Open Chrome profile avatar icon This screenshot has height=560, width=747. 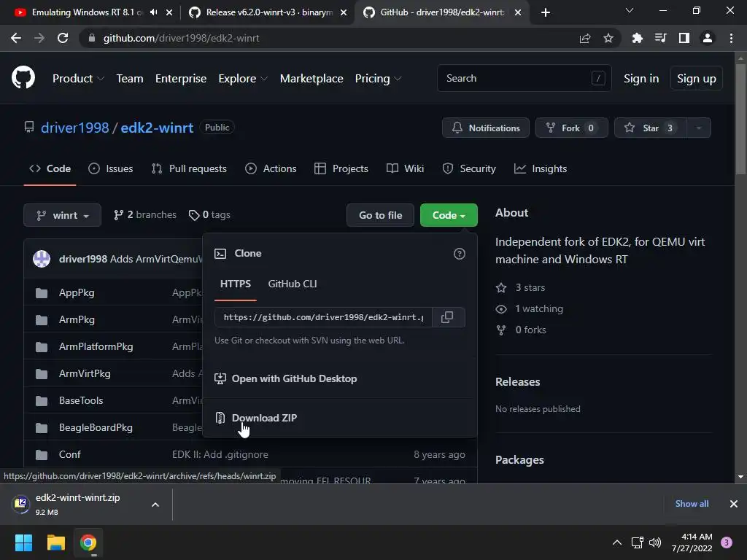coord(708,38)
